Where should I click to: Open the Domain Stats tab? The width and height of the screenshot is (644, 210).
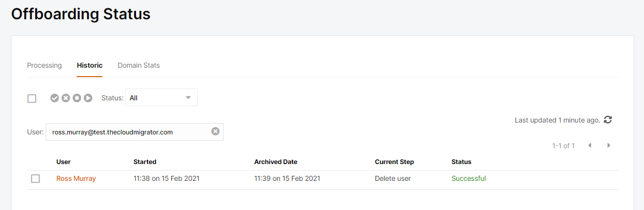(x=138, y=65)
